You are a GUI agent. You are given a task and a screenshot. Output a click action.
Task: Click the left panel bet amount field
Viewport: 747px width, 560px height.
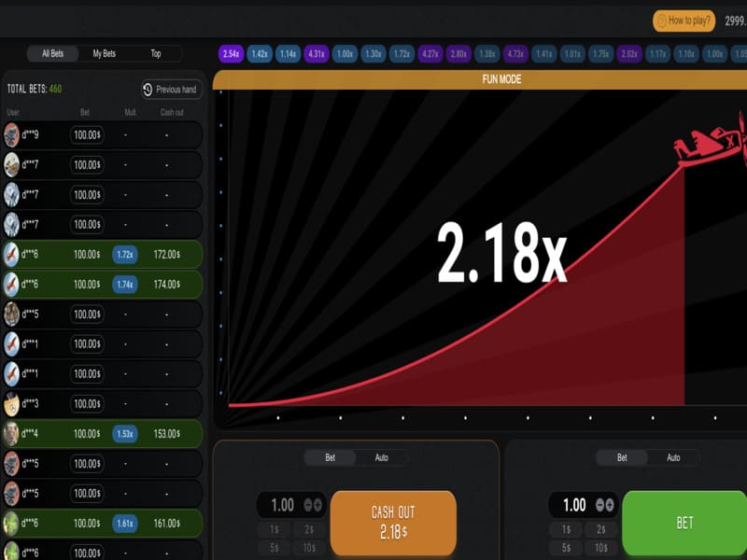pos(283,505)
